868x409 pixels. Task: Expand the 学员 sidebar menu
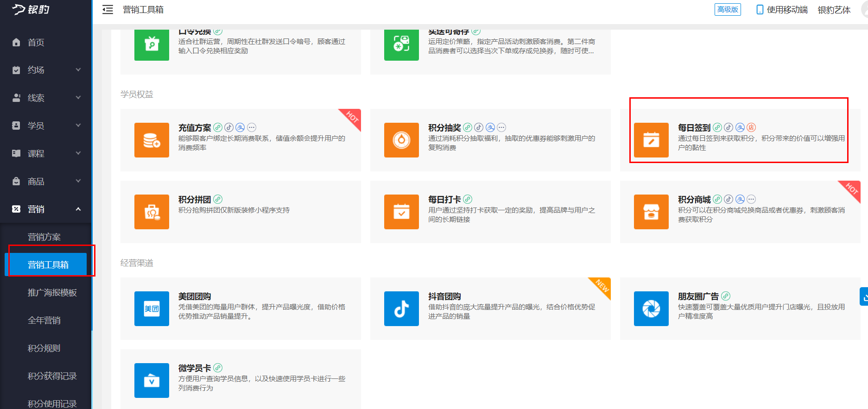coord(46,126)
